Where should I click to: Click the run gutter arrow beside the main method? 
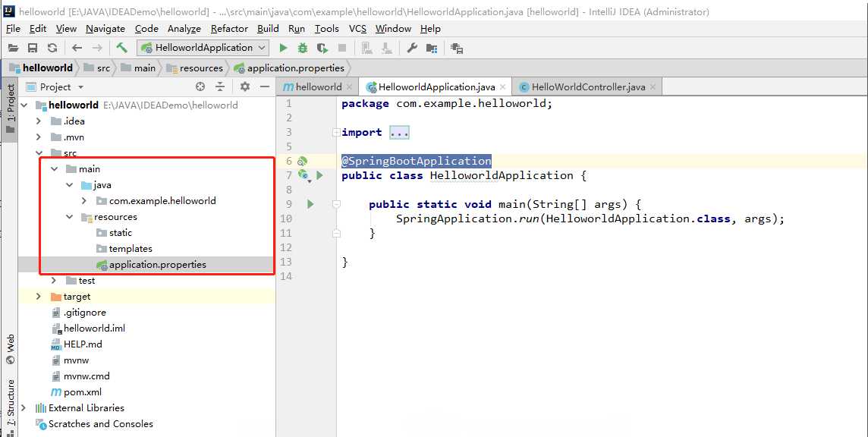[x=310, y=204]
